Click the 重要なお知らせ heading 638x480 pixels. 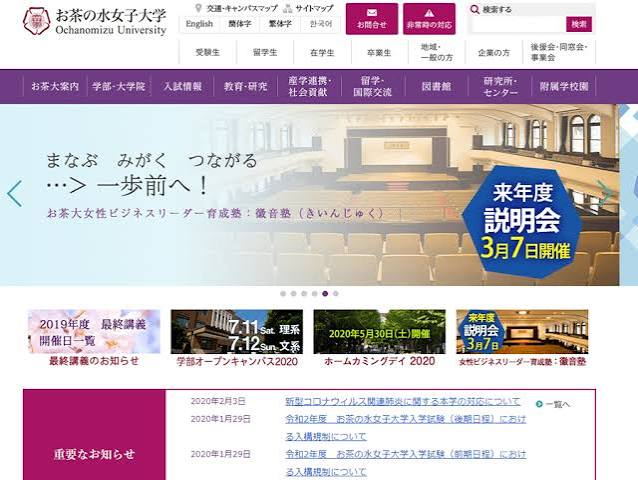point(94,454)
